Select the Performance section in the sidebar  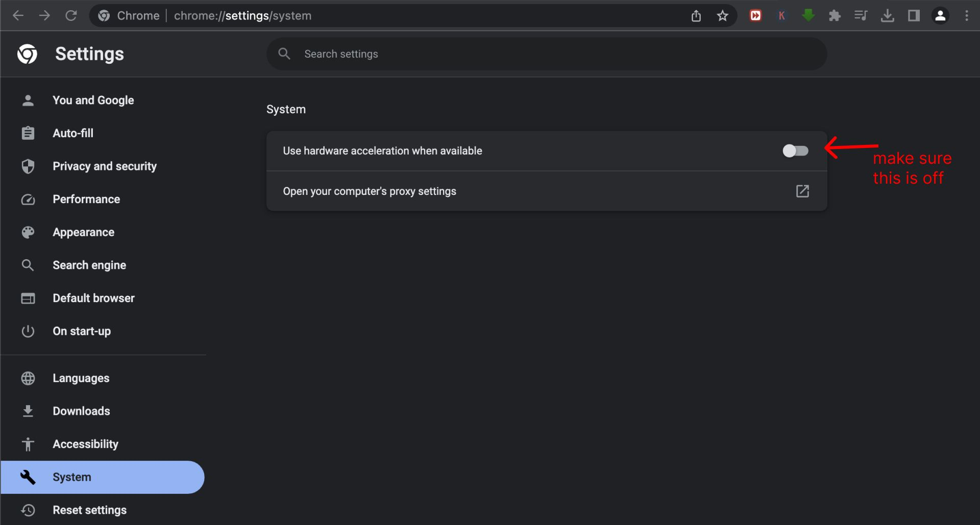pos(86,199)
